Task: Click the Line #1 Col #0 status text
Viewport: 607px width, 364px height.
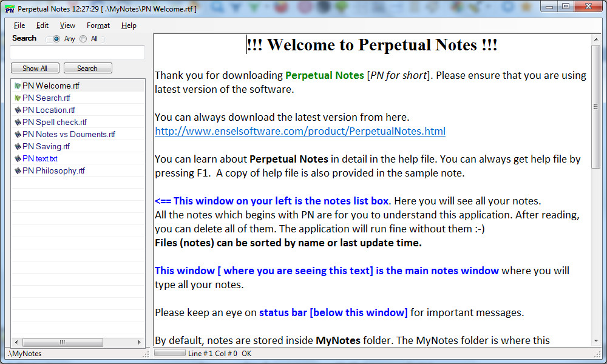Action: 212,354
